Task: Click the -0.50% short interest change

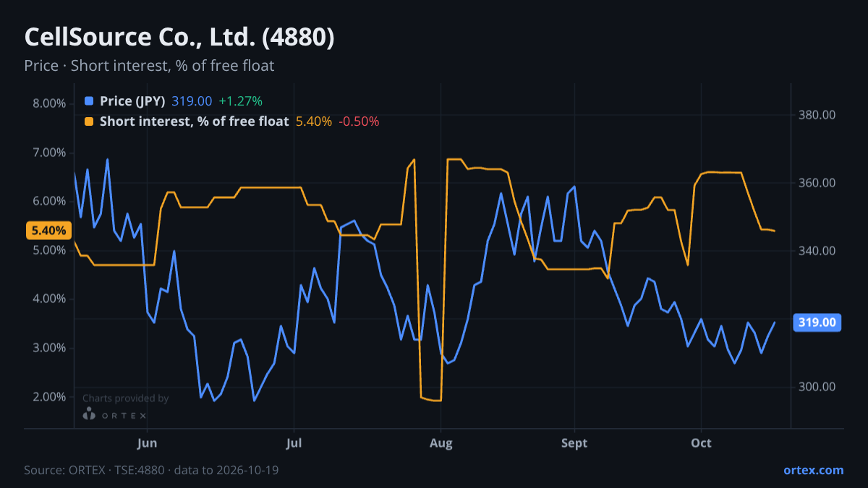Action: (359, 121)
